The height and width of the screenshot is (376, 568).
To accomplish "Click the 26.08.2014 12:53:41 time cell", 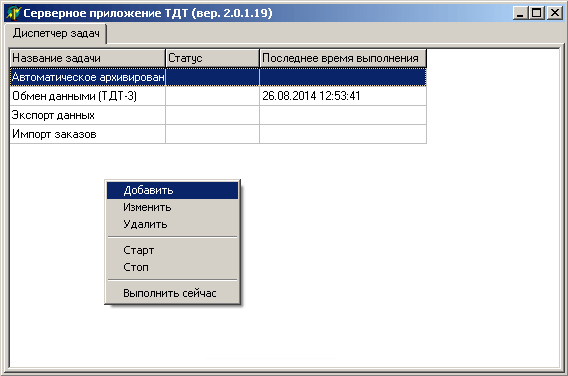I will point(343,96).
